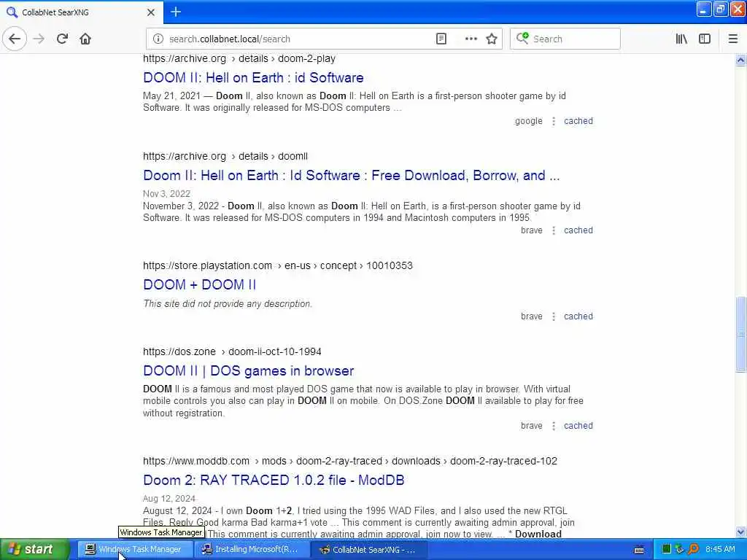Bookmark this page with the star
The image size is (747, 560).
click(492, 39)
